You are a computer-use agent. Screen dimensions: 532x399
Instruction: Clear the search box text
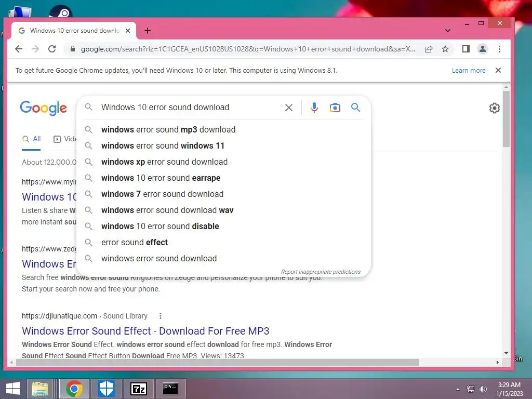pyautogui.click(x=289, y=108)
